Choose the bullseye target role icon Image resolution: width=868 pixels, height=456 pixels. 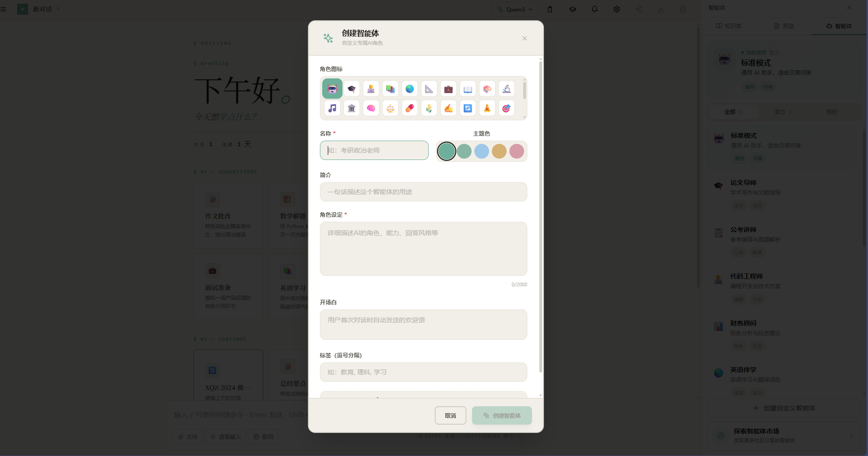[x=507, y=108]
